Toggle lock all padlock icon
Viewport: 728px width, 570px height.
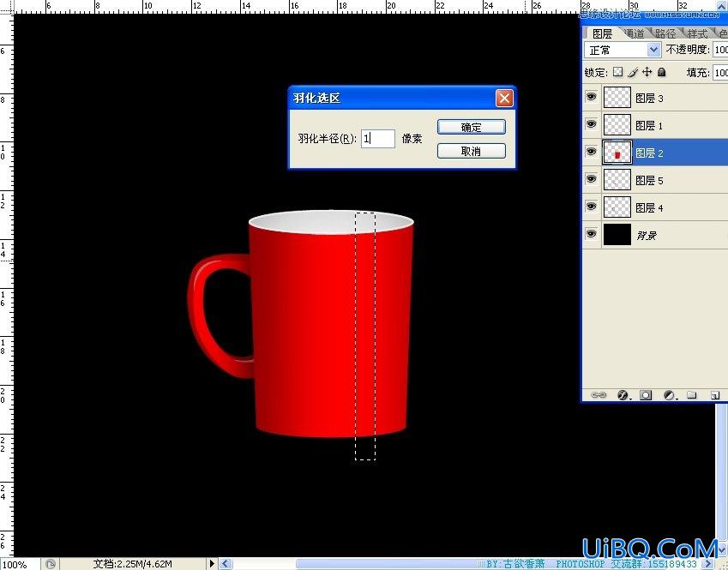coord(662,72)
